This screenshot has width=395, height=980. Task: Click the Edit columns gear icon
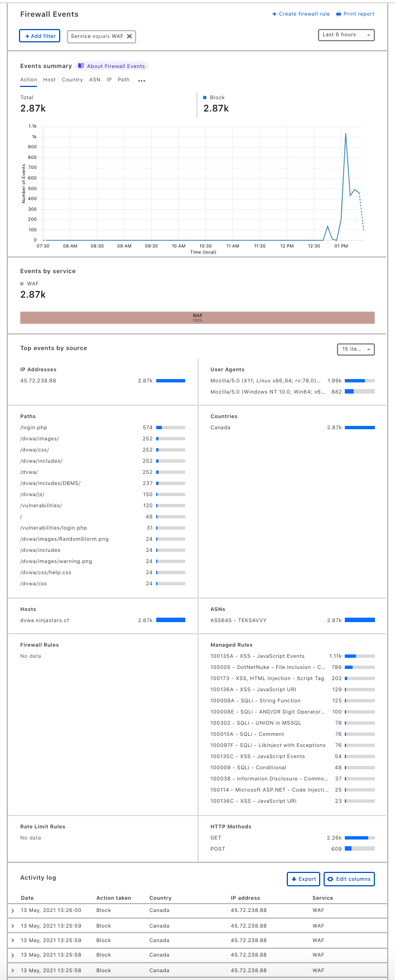[x=330, y=879]
